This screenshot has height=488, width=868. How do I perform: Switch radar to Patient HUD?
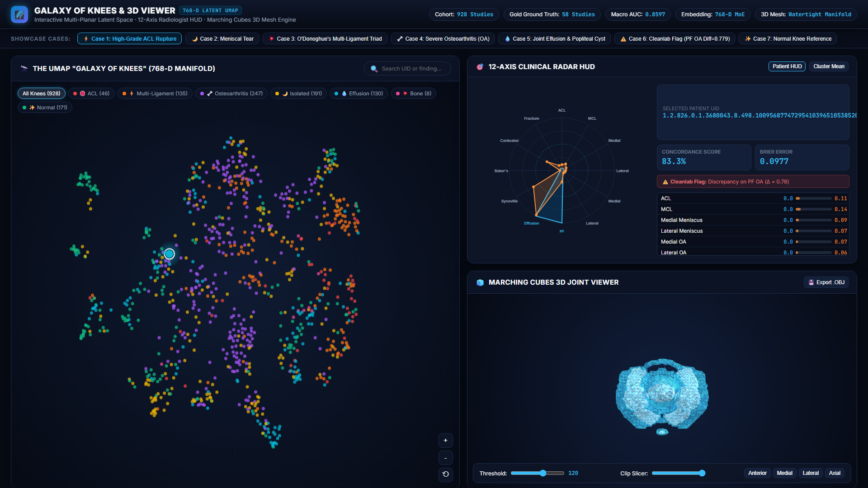pyautogui.click(x=787, y=66)
